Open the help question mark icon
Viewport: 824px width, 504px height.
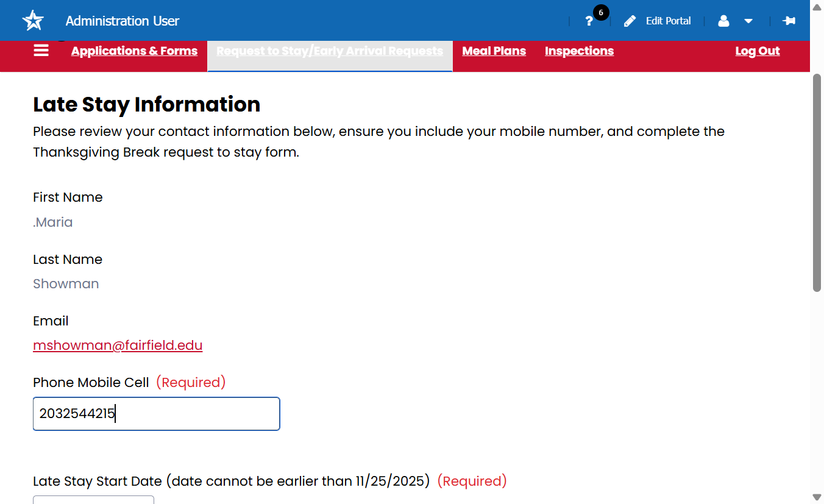[589, 21]
